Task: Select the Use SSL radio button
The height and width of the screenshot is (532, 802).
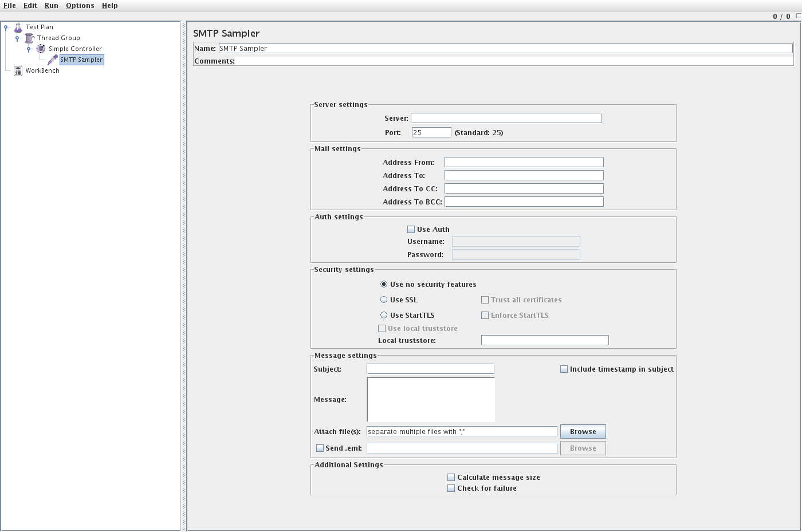Action: [383, 300]
